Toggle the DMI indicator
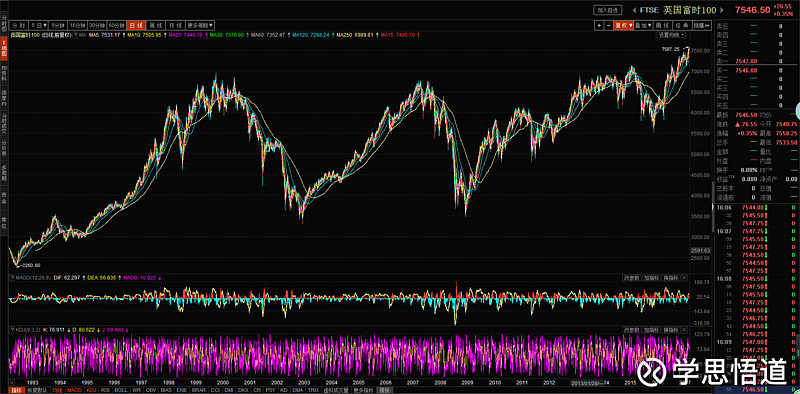Viewport: 800px width, 394px height. pos(229,390)
